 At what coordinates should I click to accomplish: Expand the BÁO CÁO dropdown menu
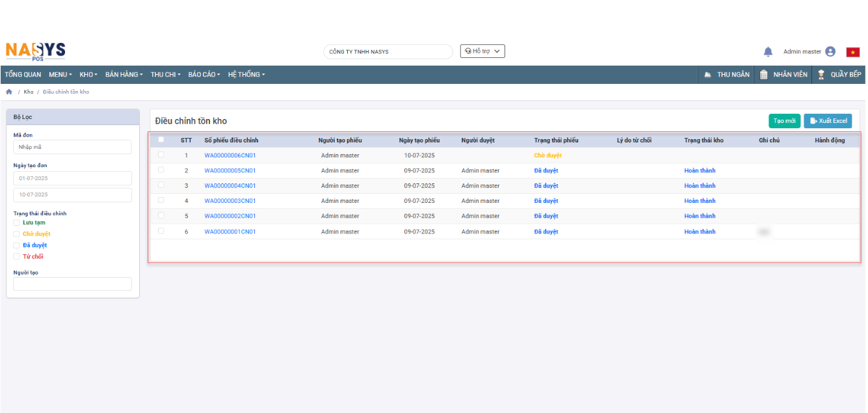pos(204,75)
